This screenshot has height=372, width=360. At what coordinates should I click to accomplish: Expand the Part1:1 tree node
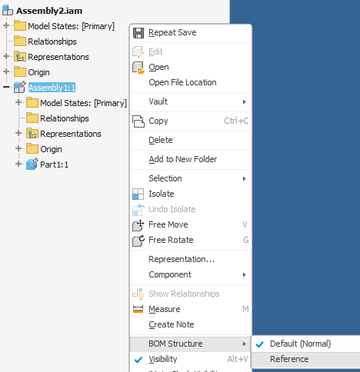pos(19,164)
